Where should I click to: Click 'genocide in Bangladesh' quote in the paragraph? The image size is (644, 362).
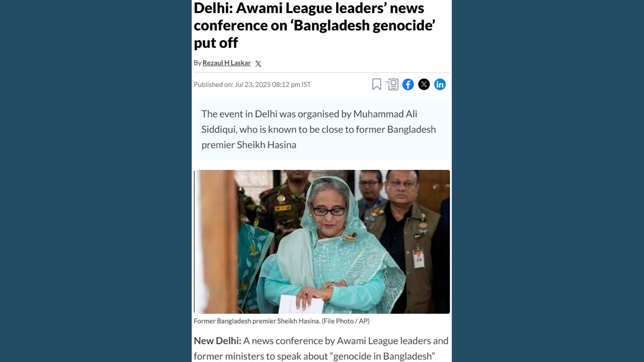pos(382,356)
